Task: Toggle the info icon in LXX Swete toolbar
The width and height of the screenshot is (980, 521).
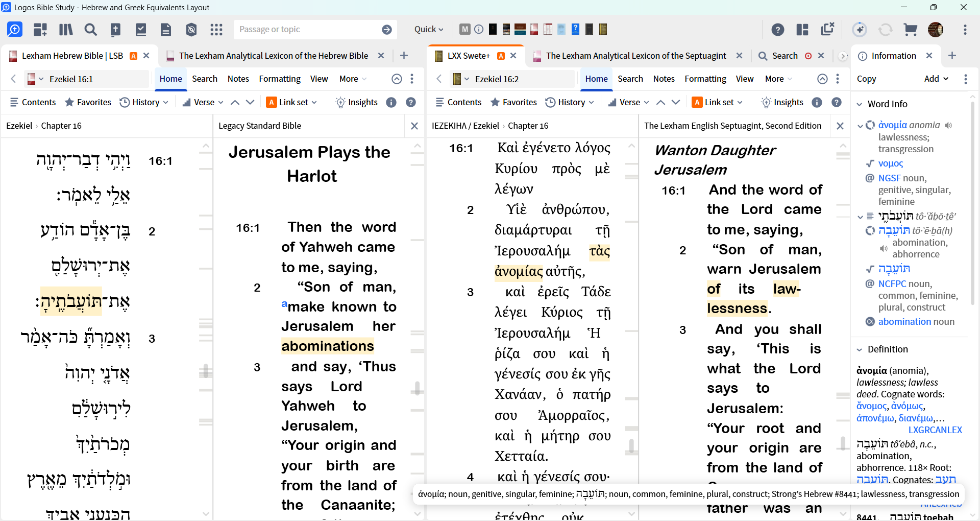Action: (x=817, y=103)
